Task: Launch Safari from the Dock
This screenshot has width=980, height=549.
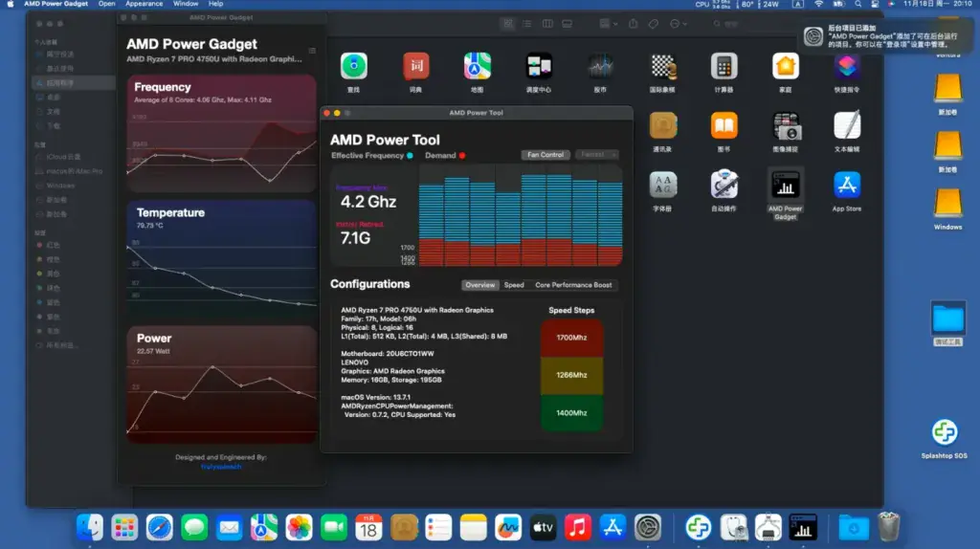Action: (x=160, y=528)
